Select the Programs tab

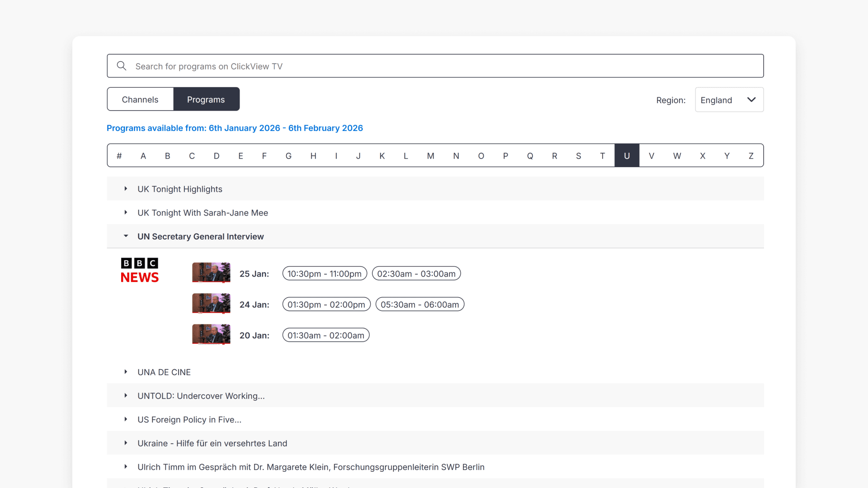[206, 99]
